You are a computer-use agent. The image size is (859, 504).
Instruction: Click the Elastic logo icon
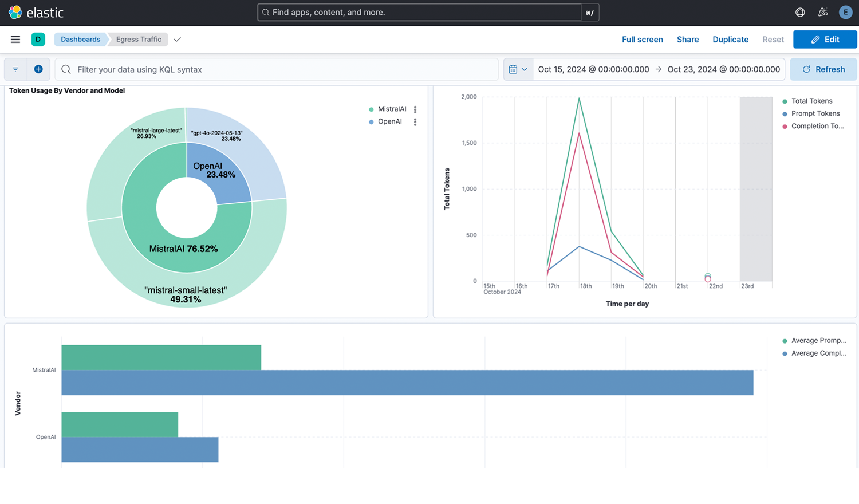(15, 12)
